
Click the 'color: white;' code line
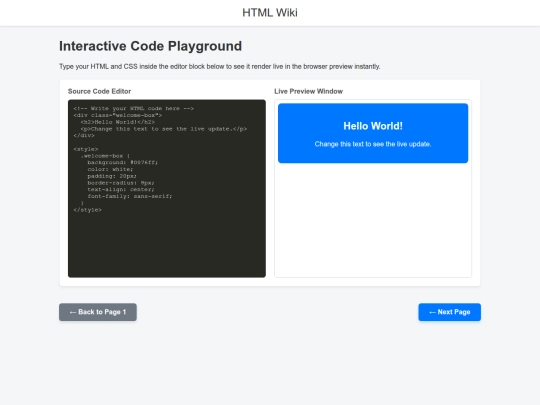click(110, 169)
